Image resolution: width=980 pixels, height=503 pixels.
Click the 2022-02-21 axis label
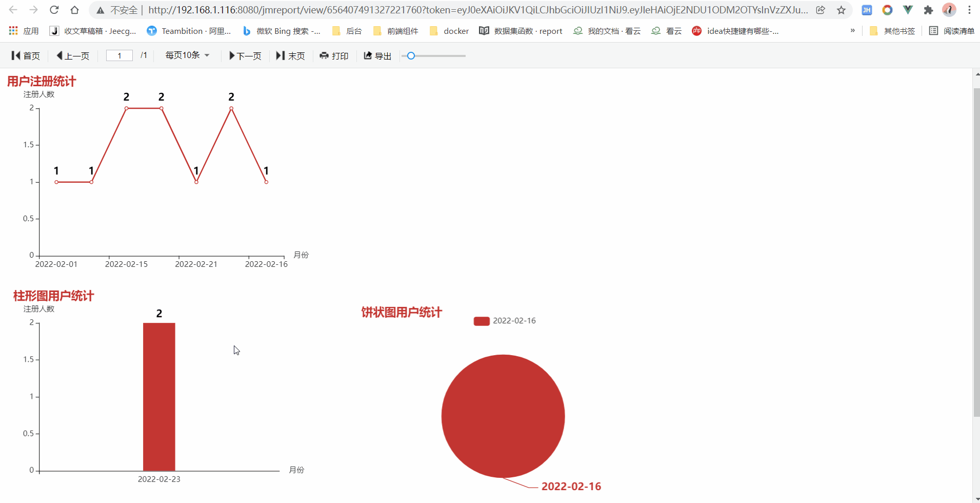pos(196,264)
